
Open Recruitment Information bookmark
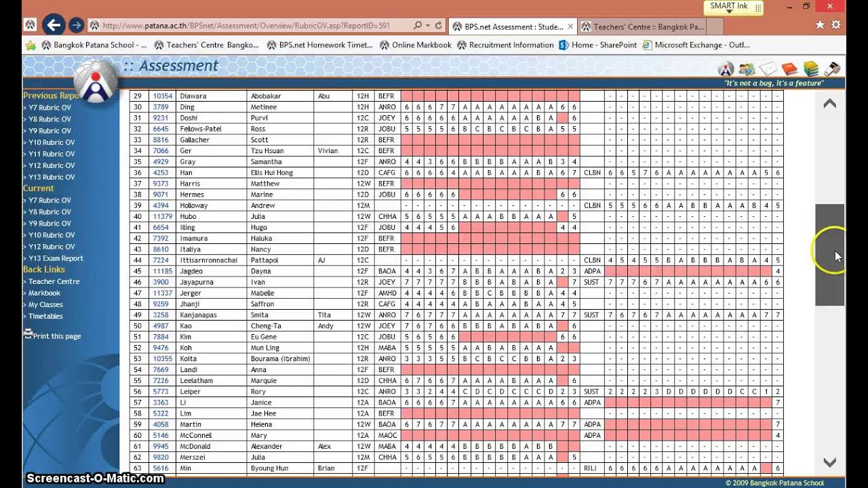(x=505, y=45)
